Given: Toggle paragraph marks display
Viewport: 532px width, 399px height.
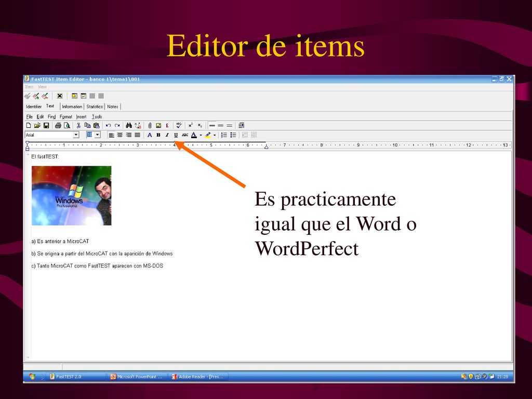Looking at the screenshot, I should click(241, 126).
